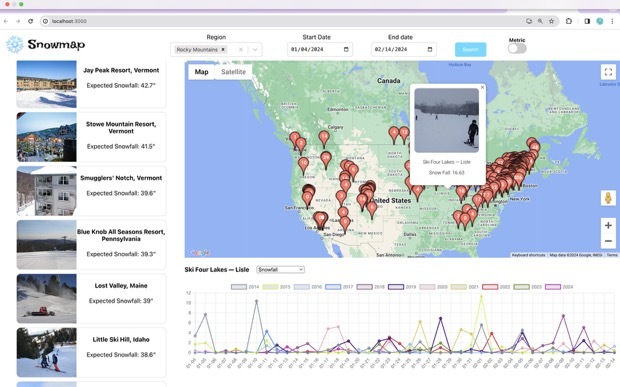Switch to the Map view tab
This screenshot has width=620, height=387.
coord(201,72)
